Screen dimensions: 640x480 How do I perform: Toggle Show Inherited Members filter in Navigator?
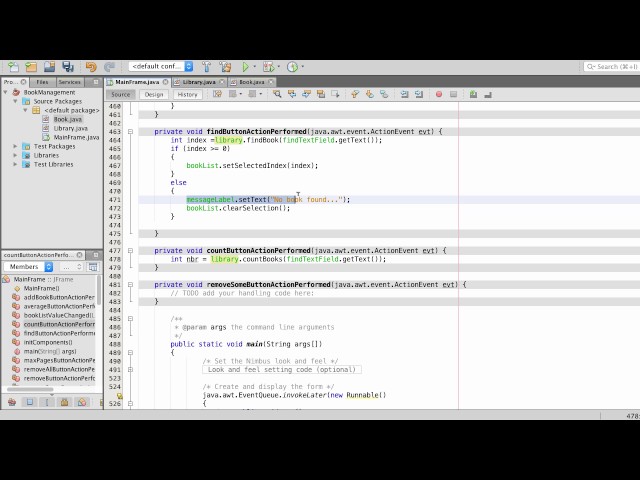(12, 402)
